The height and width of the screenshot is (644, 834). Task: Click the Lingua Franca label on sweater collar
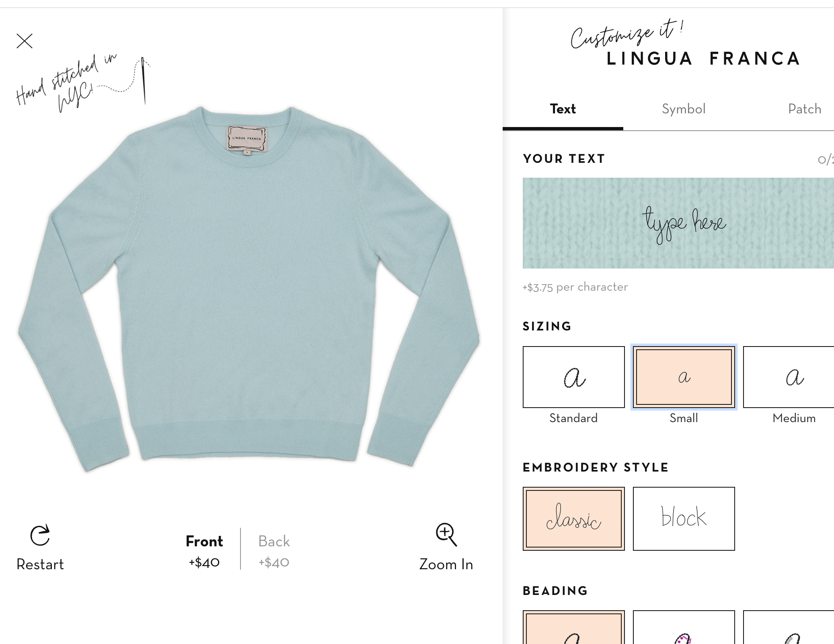pyautogui.click(x=247, y=139)
